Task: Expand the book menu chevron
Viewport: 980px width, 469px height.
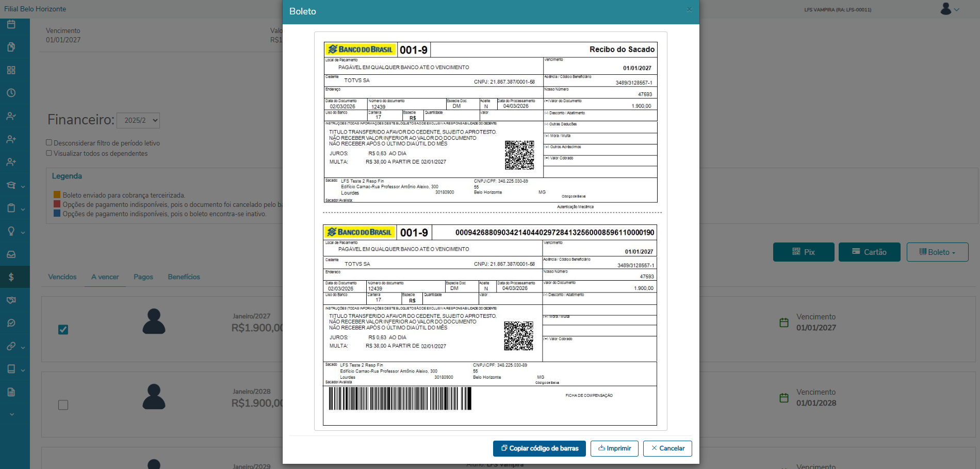Action: coord(23,370)
